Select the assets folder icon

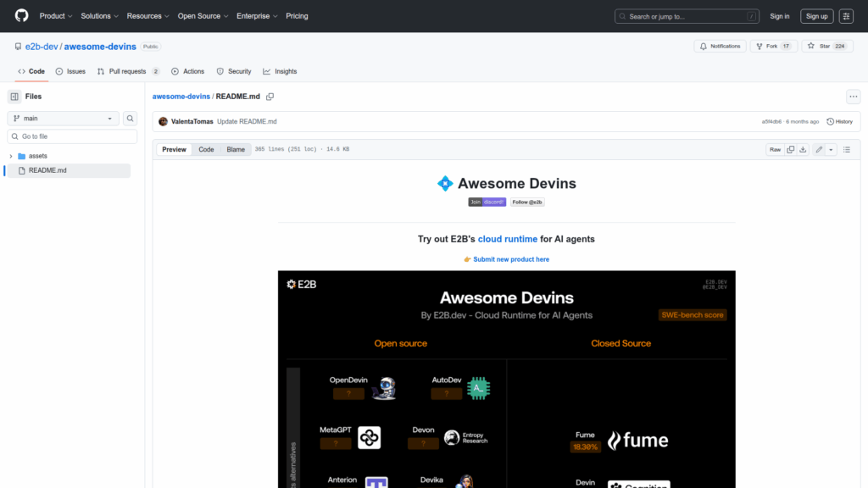click(21, 156)
